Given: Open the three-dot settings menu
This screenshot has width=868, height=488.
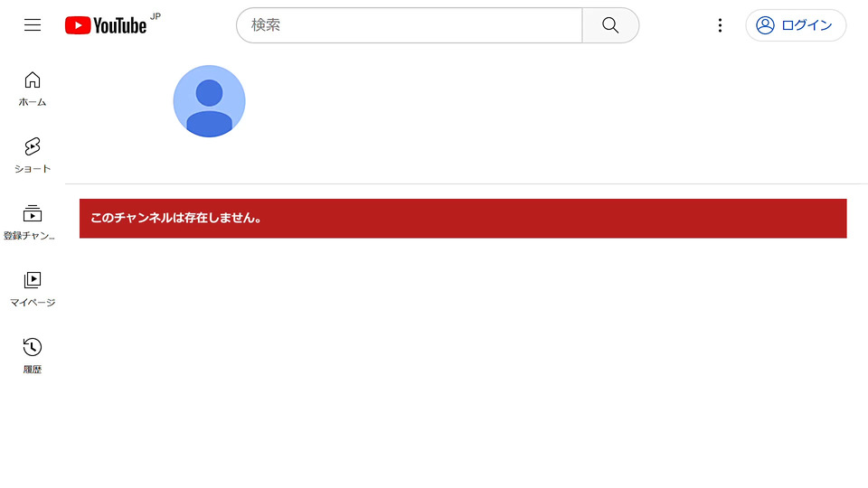Looking at the screenshot, I should 720,25.
